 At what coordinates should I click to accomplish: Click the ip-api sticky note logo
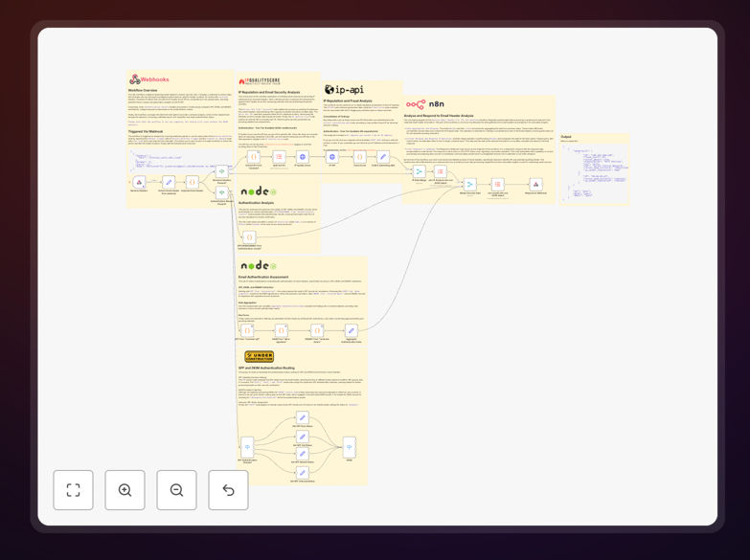click(x=344, y=89)
